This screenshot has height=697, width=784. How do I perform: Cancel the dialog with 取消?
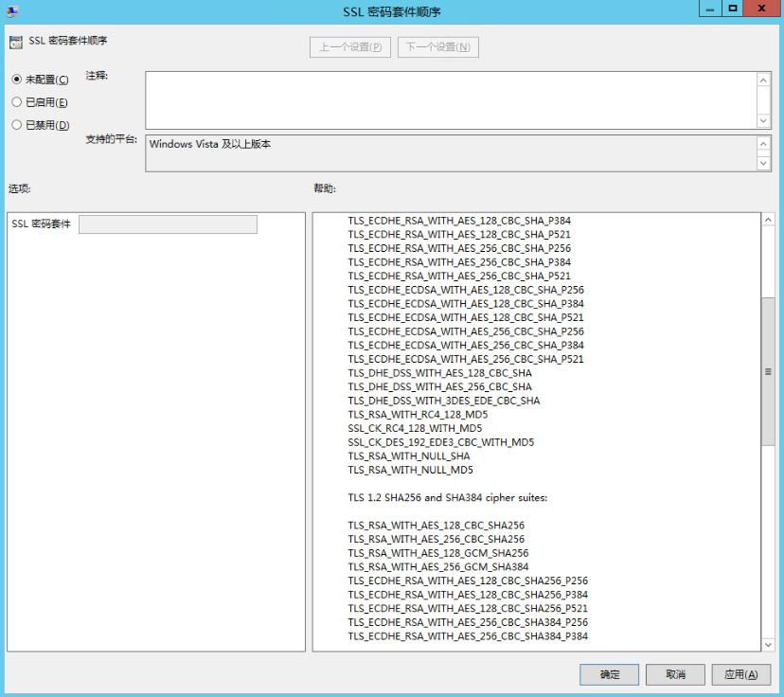click(675, 674)
